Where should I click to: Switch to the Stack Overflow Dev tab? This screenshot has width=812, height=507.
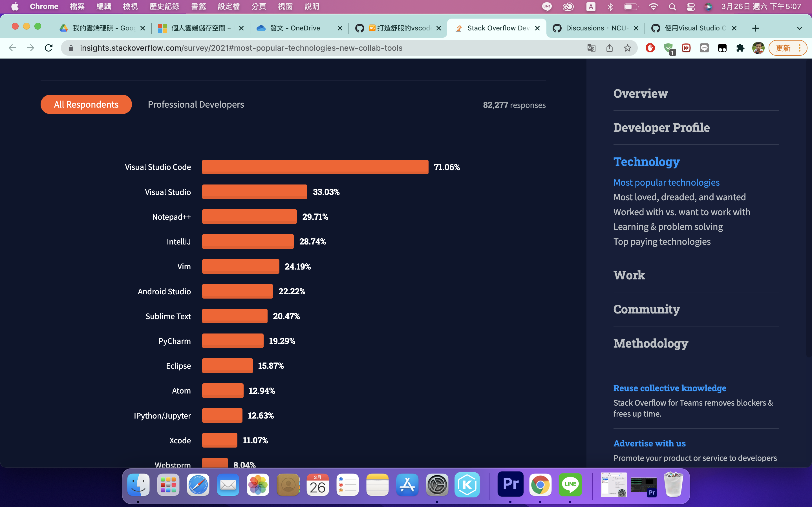[x=497, y=28]
